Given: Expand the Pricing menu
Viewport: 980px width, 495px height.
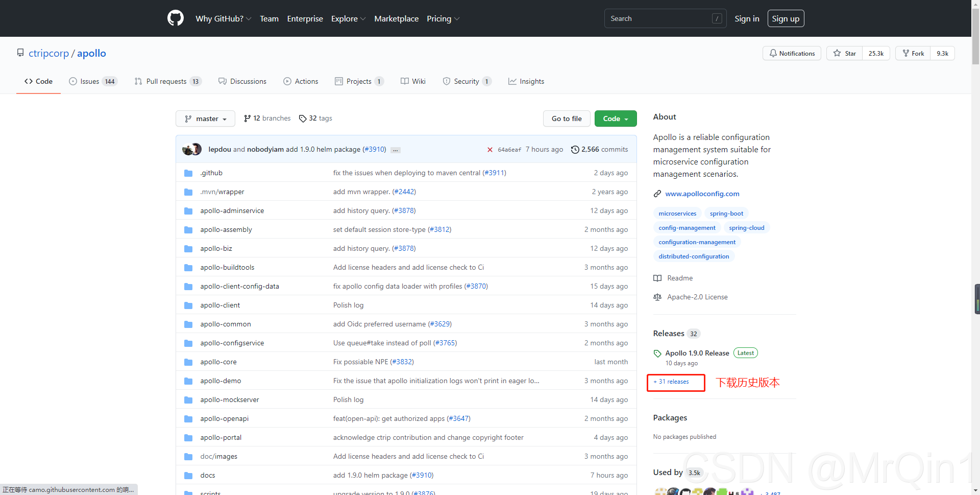Looking at the screenshot, I should [443, 18].
